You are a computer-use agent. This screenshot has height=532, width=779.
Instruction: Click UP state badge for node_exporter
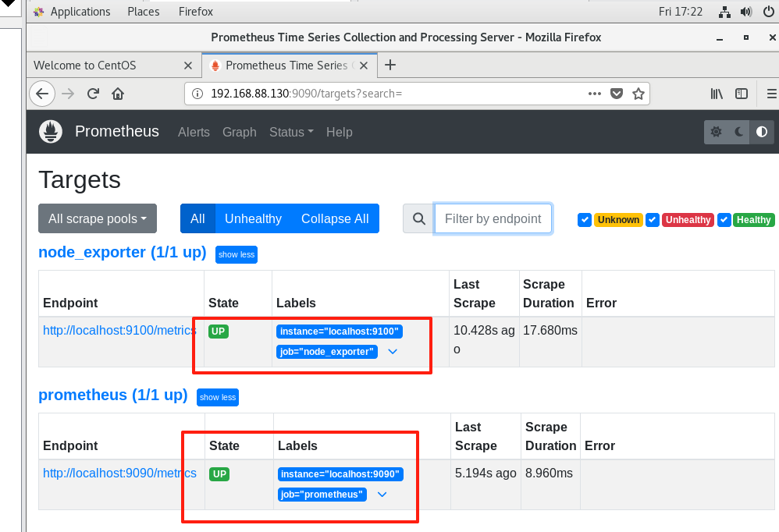(218, 332)
